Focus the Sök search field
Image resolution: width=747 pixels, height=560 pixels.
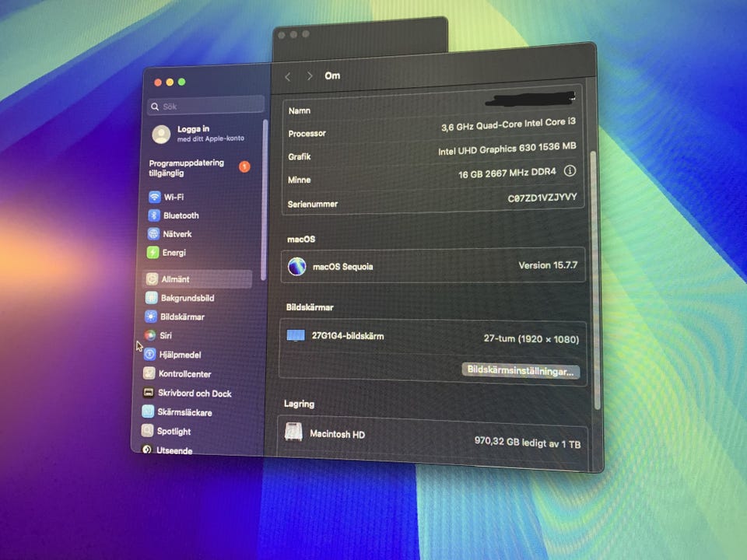[x=205, y=105]
